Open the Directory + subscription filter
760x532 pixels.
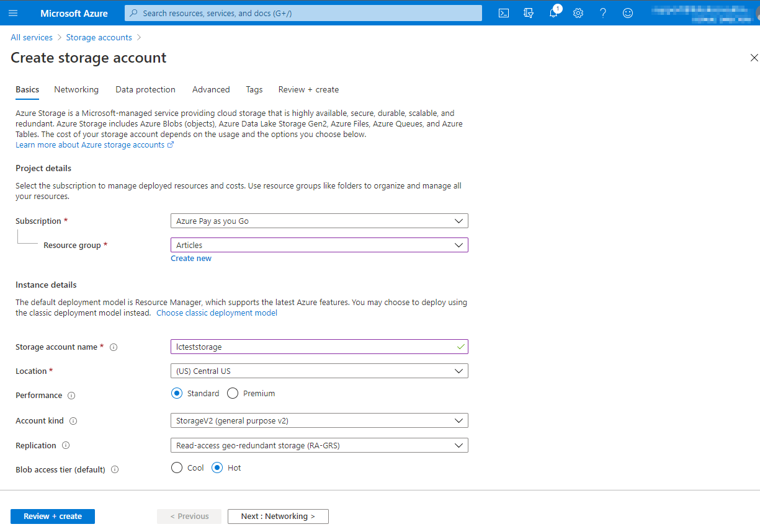click(529, 13)
